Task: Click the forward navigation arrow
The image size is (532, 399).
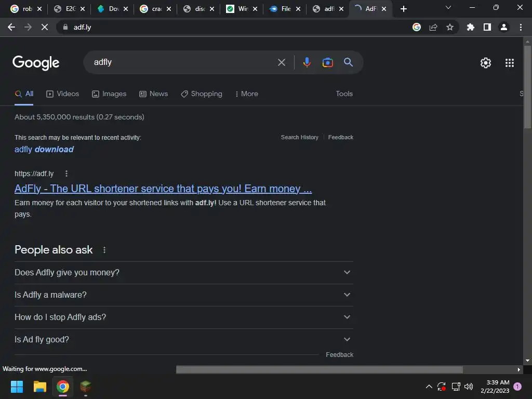Action: pyautogui.click(x=28, y=27)
